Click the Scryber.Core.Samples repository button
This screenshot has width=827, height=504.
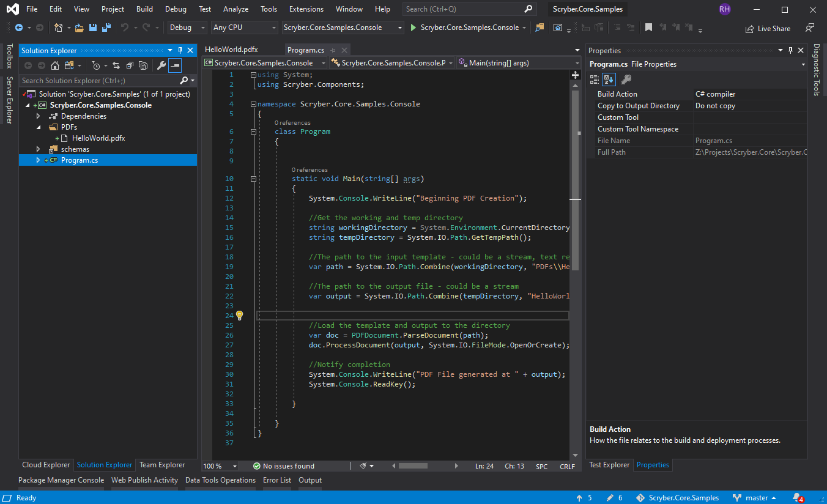pos(678,498)
